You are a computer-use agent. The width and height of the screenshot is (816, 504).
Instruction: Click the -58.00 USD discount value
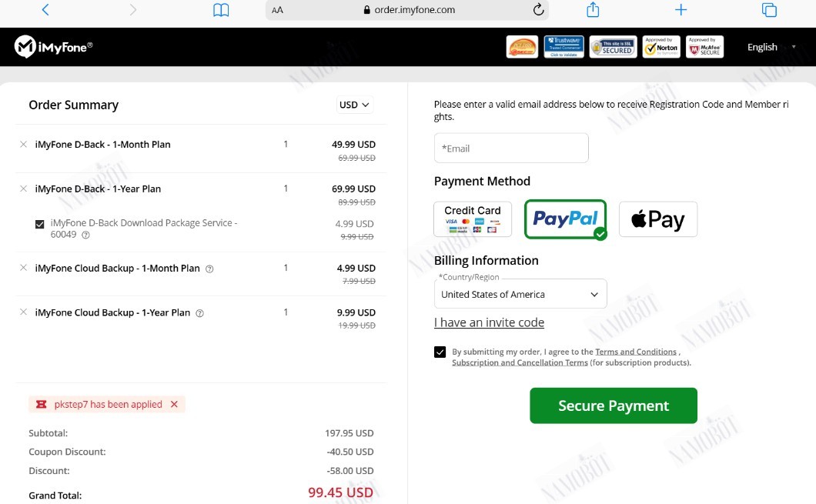[x=350, y=471]
